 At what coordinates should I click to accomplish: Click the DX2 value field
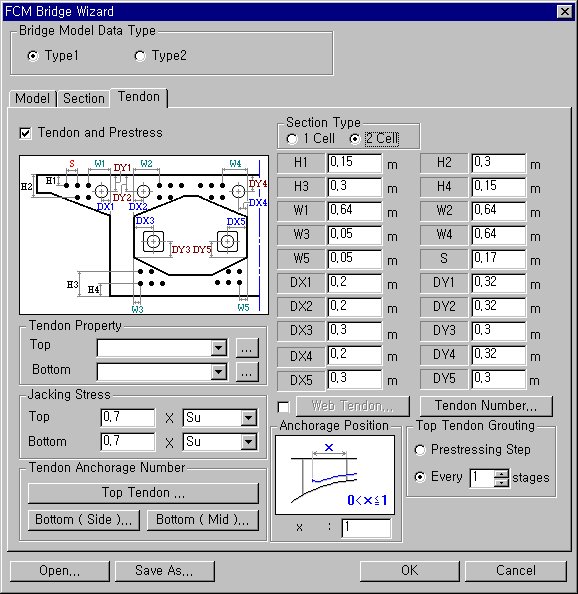tap(355, 307)
